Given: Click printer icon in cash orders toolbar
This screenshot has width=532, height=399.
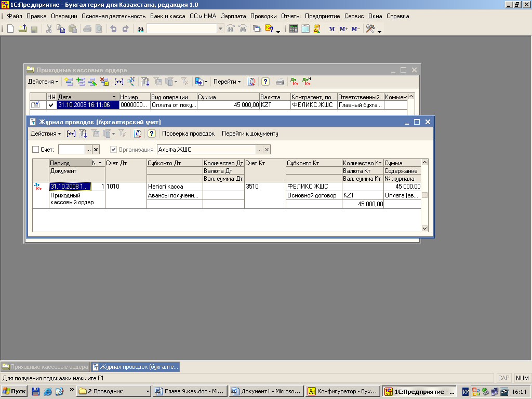Looking at the screenshot, I should click(x=280, y=82).
